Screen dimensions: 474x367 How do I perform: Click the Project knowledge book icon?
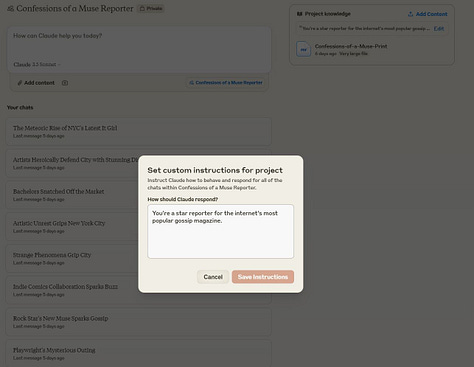(x=299, y=14)
